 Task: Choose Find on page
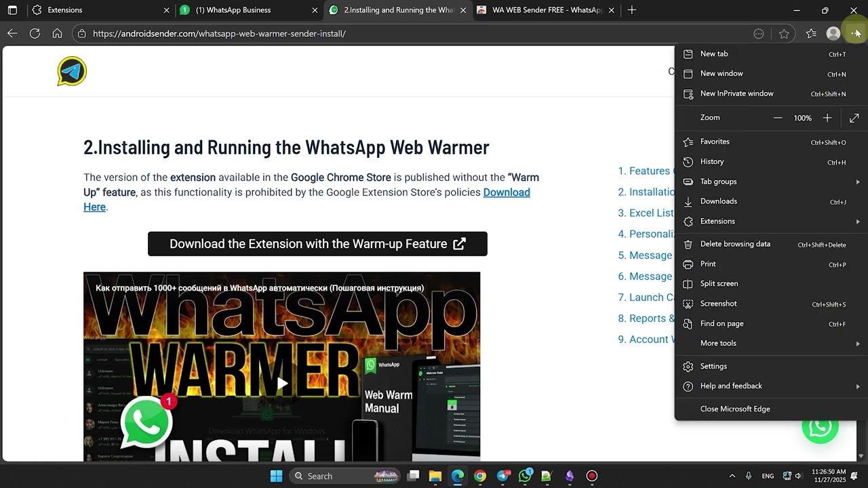point(771,323)
